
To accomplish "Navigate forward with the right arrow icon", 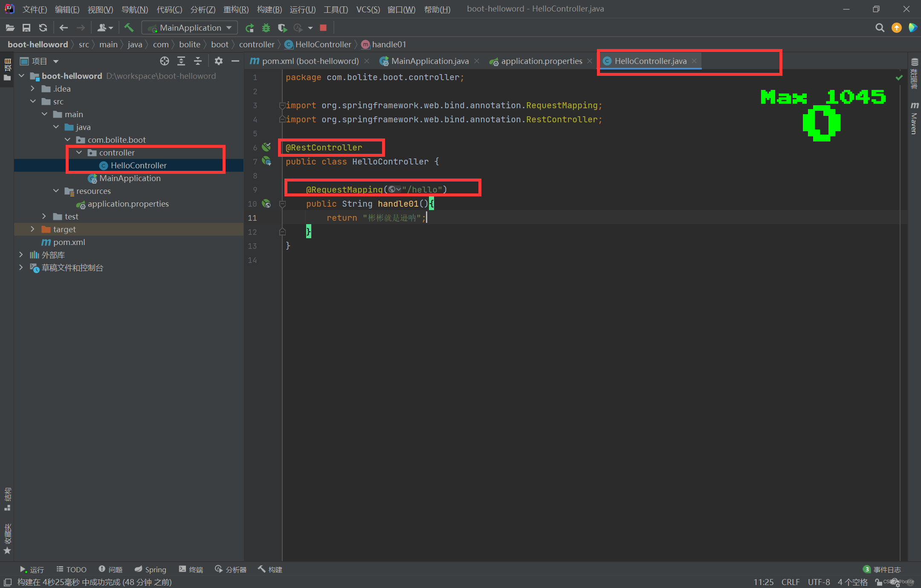I will (x=81, y=28).
